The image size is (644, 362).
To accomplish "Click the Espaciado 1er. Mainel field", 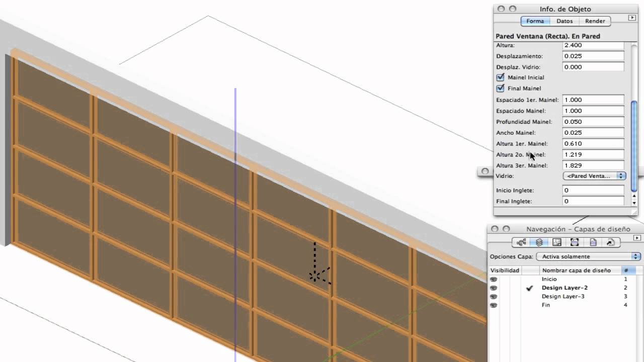I will [593, 100].
